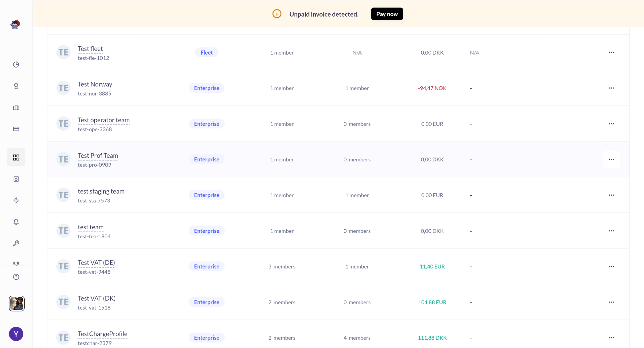The width and height of the screenshot is (644, 348).
Task: Open the TestChargeProfile team link
Action: [102, 334]
